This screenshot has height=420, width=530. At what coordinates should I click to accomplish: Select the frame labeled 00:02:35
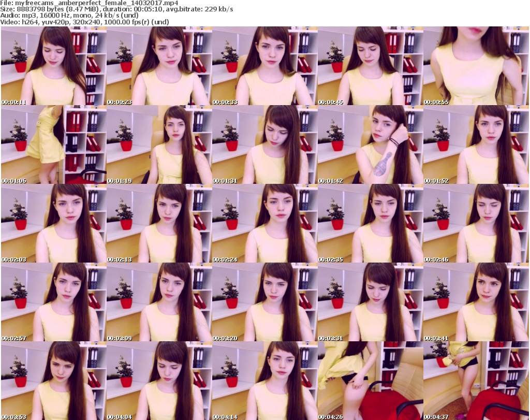point(371,224)
